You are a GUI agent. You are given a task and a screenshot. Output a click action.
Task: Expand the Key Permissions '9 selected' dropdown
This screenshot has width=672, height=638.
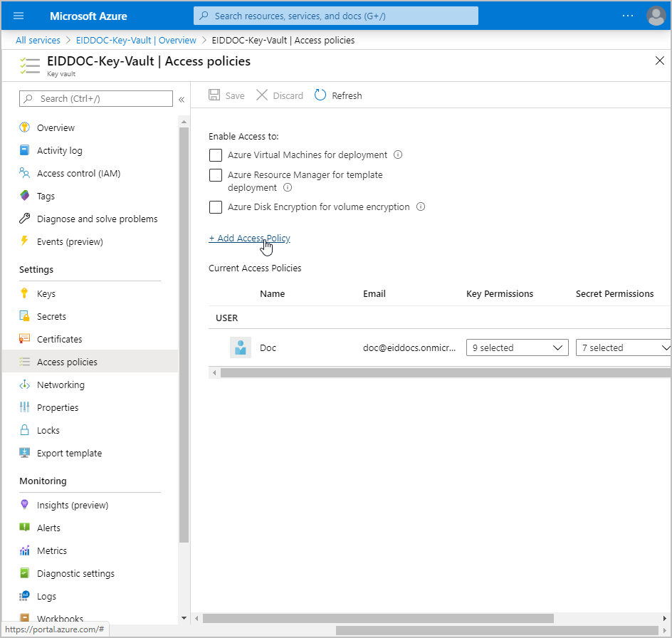[x=517, y=347]
